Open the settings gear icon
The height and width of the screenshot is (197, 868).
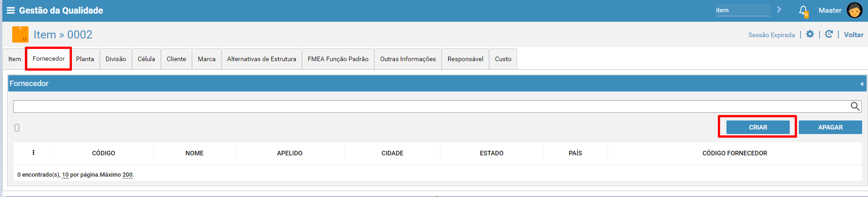tap(810, 34)
